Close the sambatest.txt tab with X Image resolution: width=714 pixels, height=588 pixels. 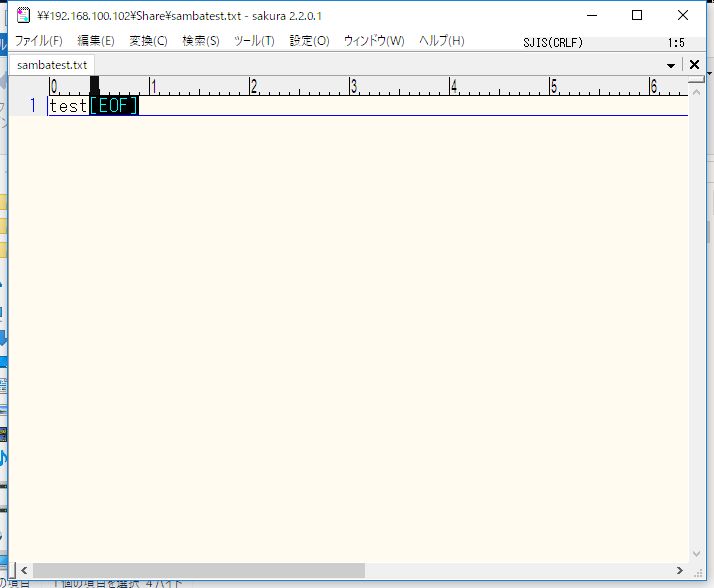click(x=694, y=65)
